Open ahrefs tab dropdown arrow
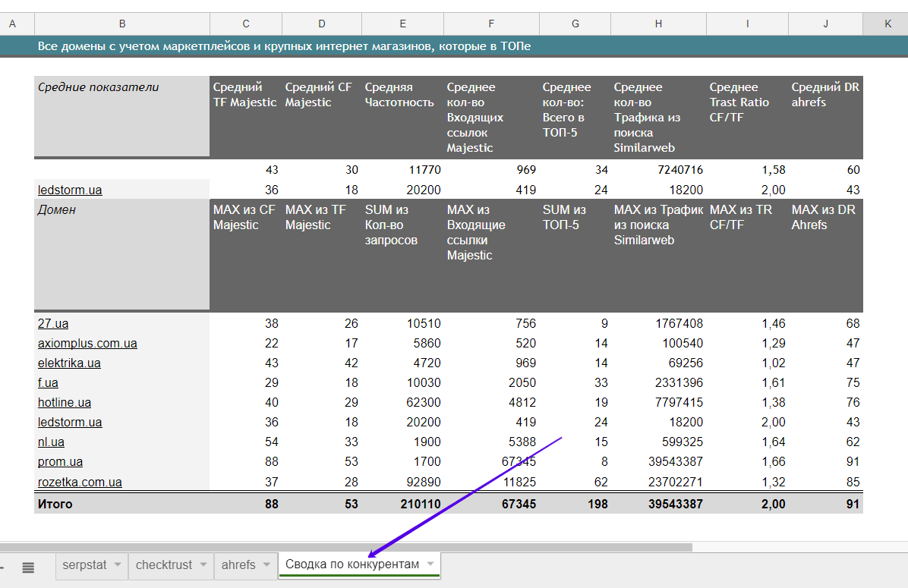The height and width of the screenshot is (588, 908). pyautogui.click(x=266, y=565)
